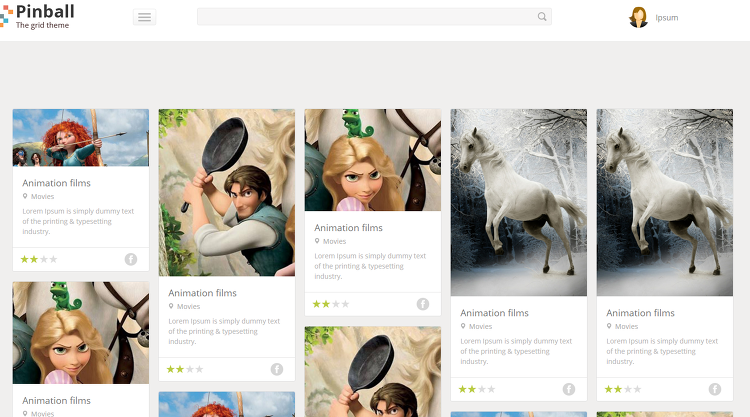The height and width of the screenshot is (417, 750).
Task: Click Facebook icon on the right-hand horse card
Action: pos(715,389)
